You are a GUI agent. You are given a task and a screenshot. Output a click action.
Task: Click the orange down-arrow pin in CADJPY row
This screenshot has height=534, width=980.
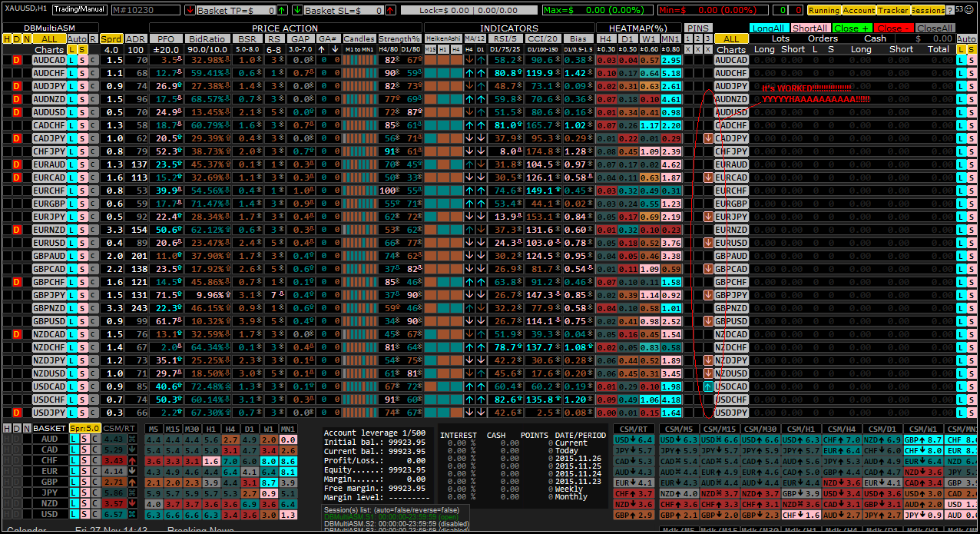tap(708, 138)
